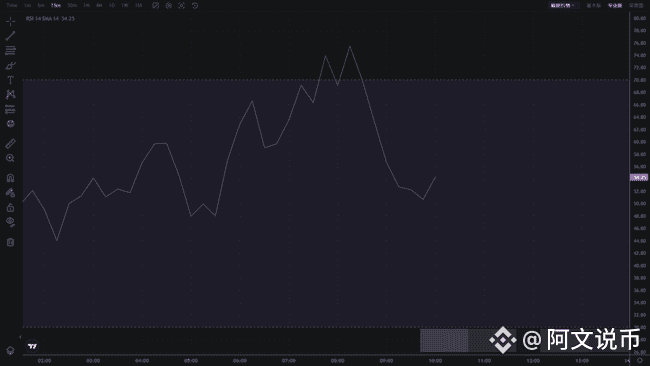Select the trend line drawing tool
Viewport: 650px width, 366px height.
click(10, 36)
